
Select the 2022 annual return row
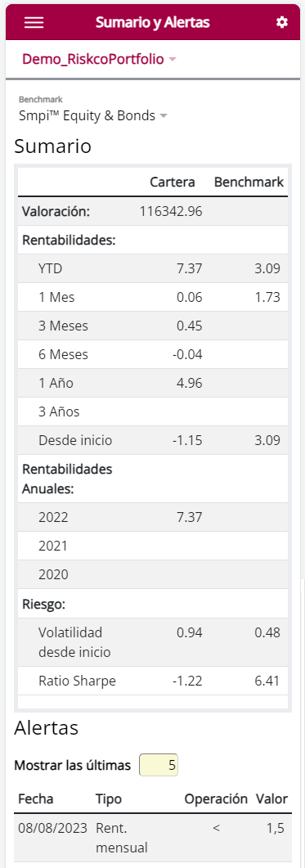tap(153, 517)
